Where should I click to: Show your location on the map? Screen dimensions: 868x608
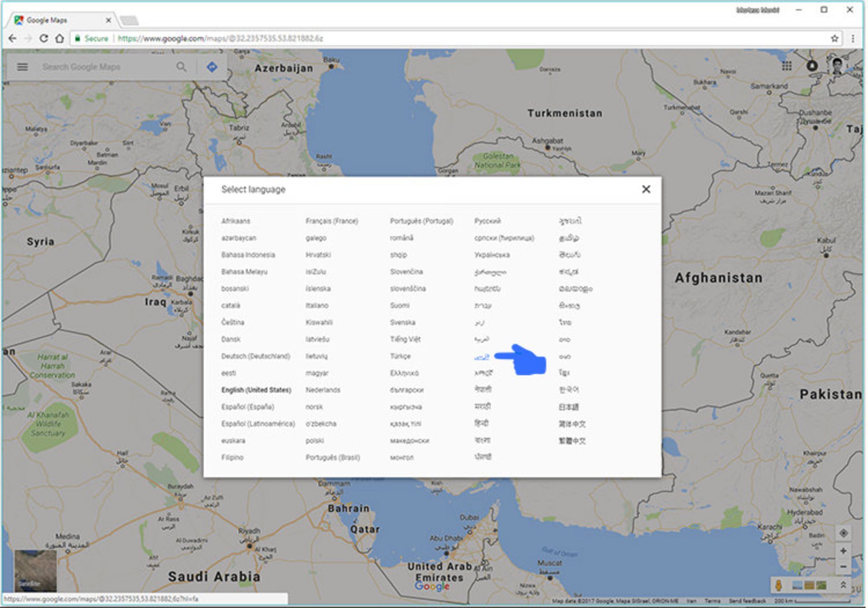tap(843, 533)
